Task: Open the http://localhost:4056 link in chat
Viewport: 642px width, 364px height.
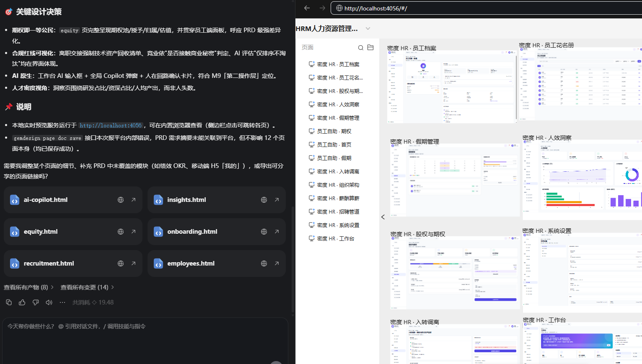Action: coord(111,125)
